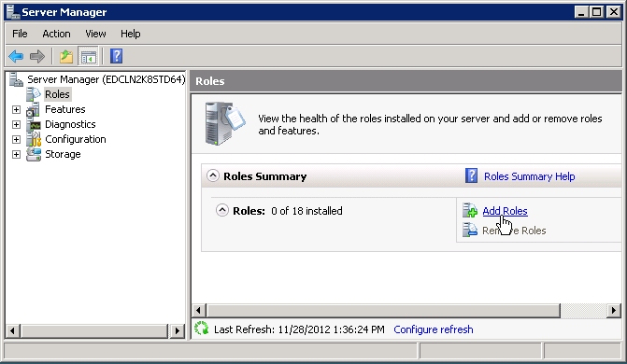Click the Add Roles link
This screenshot has height=364, width=627.
coord(505,211)
